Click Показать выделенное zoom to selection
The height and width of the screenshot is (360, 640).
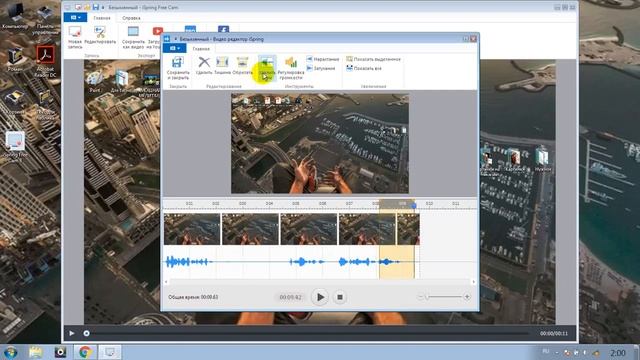pyautogui.click(x=373, y=59)
